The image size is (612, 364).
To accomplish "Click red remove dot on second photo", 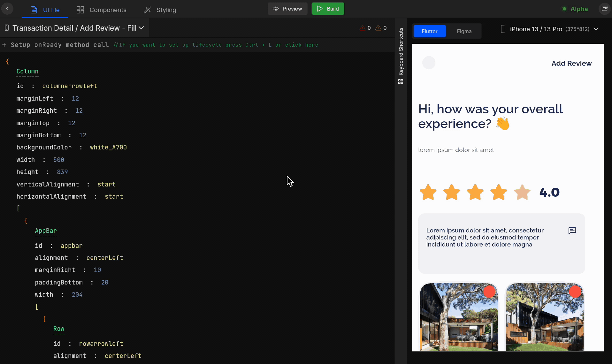I will coord(575,291).
